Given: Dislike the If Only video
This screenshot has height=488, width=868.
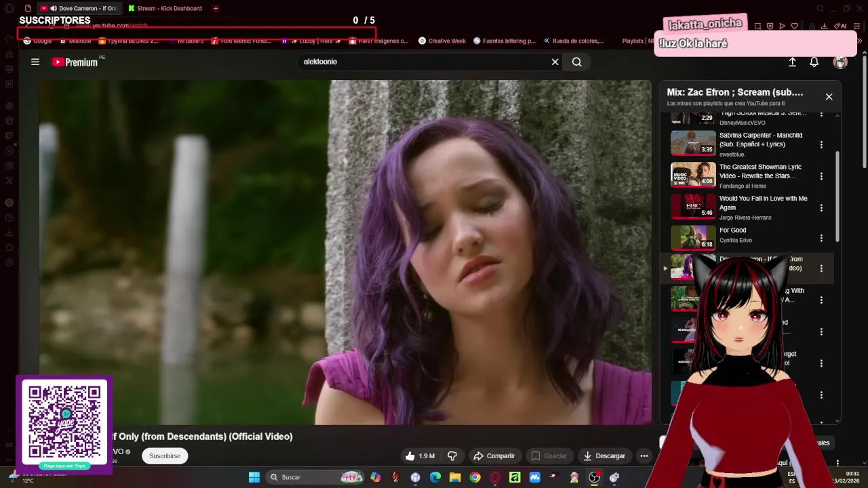Looking at the screenshot, I should coord(452,456).
